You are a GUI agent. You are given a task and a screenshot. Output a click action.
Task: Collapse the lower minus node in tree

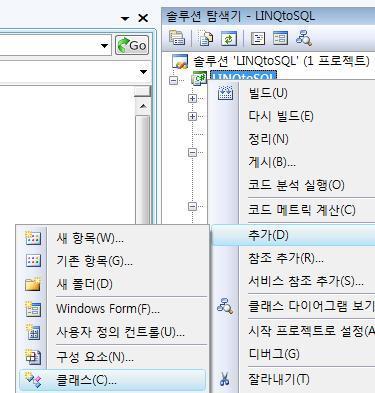pos(192,206)
